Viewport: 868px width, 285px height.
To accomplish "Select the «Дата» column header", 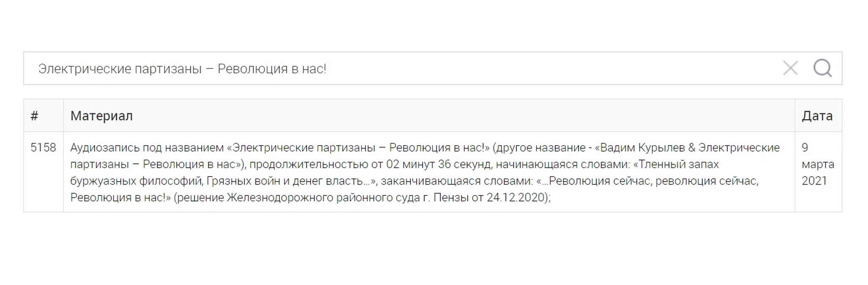I will (817, 116).
